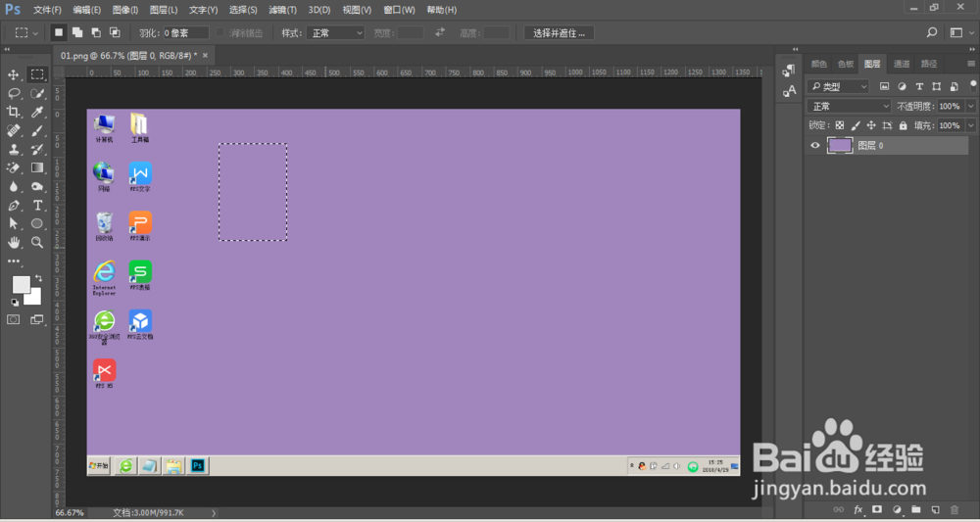Hide layer 图层 0 with eye icon

click(x=815, y=146)
